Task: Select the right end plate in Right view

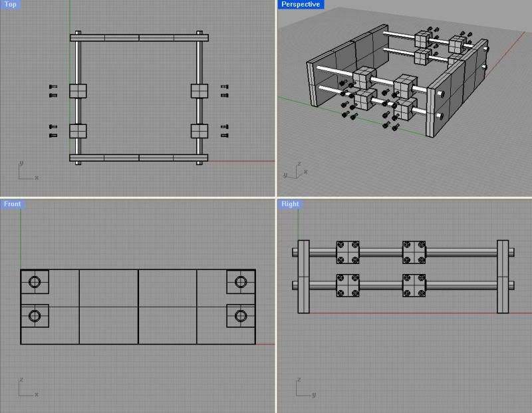Action: 503,276
